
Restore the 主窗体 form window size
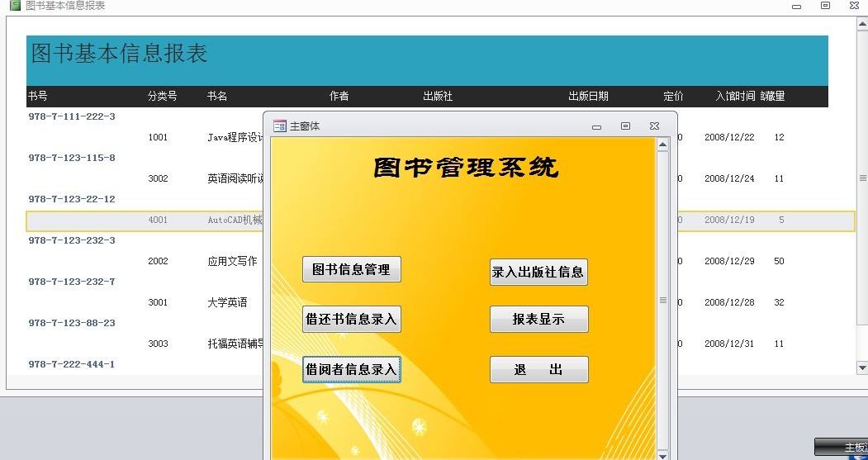pos(625,126)
